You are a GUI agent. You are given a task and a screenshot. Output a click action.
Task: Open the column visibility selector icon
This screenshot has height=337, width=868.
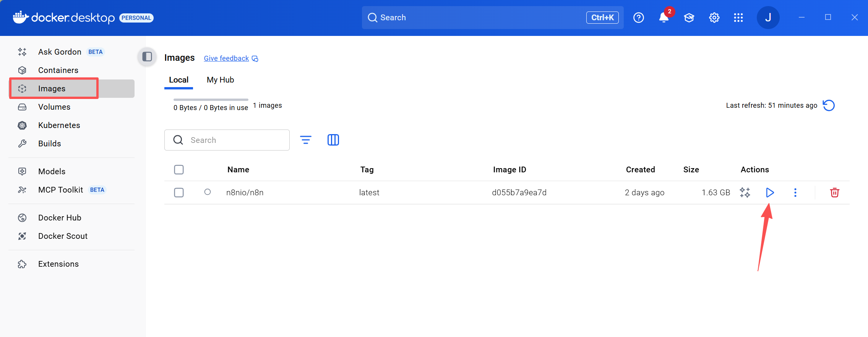point(333,140)
